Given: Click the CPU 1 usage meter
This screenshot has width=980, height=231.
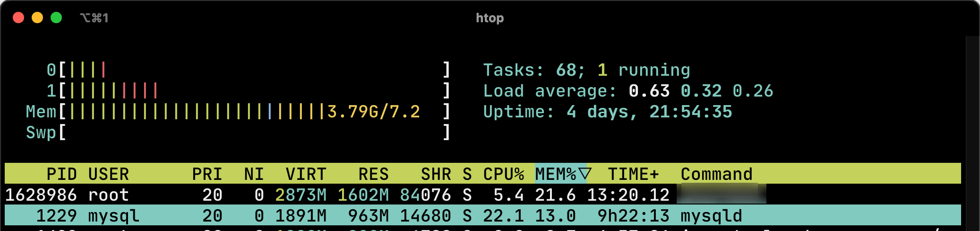Looking at the screenshot, I should pos(248,91).
